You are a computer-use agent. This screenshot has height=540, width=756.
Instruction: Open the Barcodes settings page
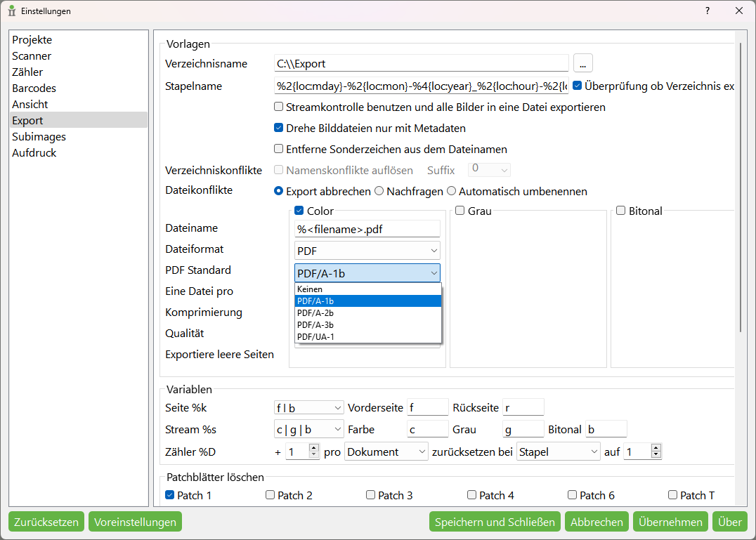tap(78, 88)
